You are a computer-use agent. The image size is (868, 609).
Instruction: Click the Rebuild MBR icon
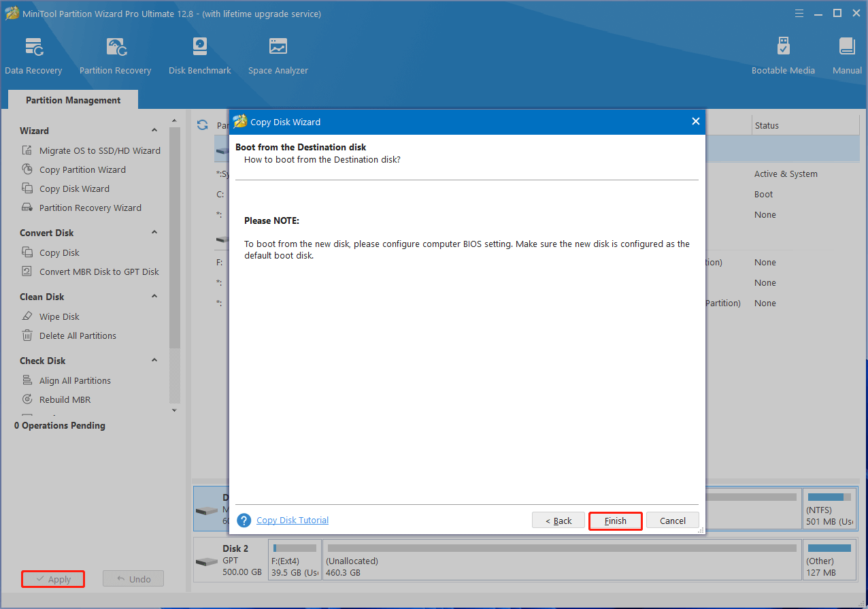coord(27,399)
